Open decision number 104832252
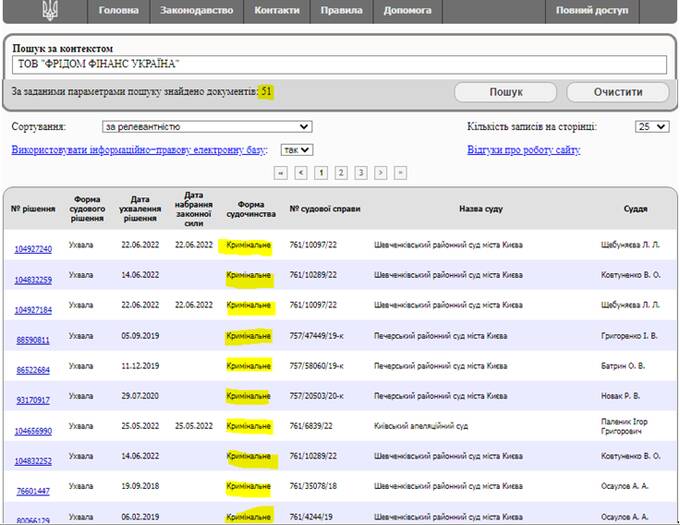This screenshot has width=680, height=525. coord(33,461)
